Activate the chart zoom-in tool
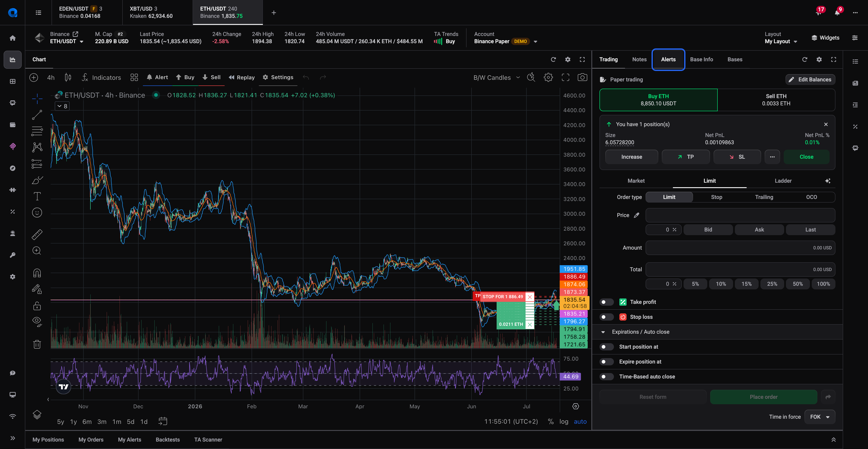This screenshot has width=868, height=449. 37,250
